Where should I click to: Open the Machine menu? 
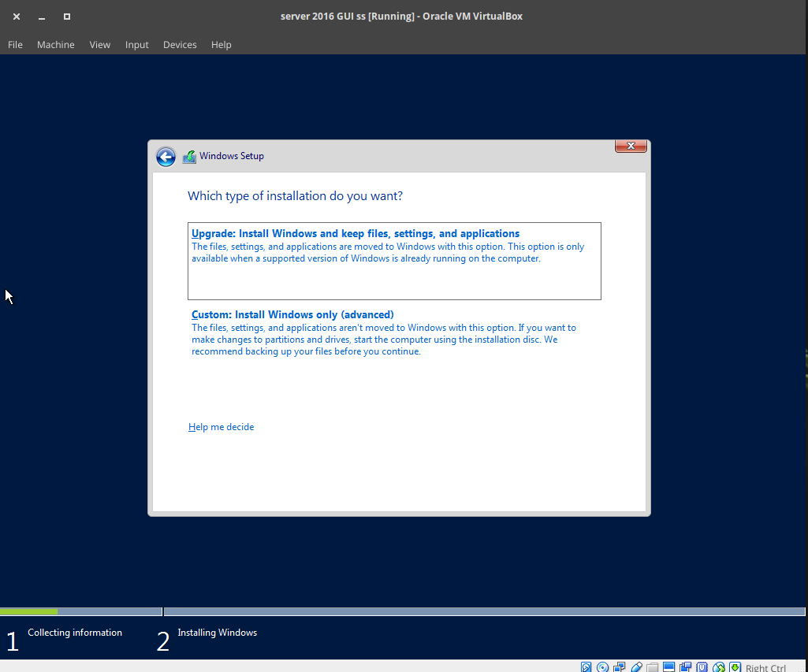tap(56, 45)
